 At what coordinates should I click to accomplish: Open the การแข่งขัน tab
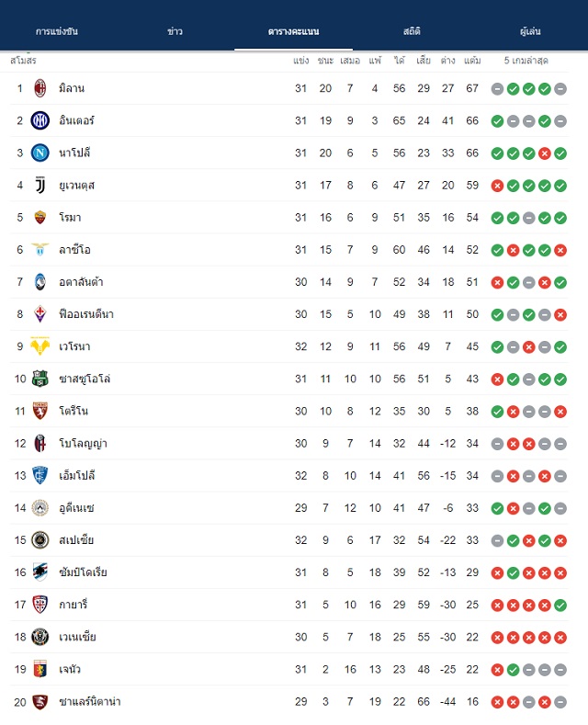(x=57, y=31)
